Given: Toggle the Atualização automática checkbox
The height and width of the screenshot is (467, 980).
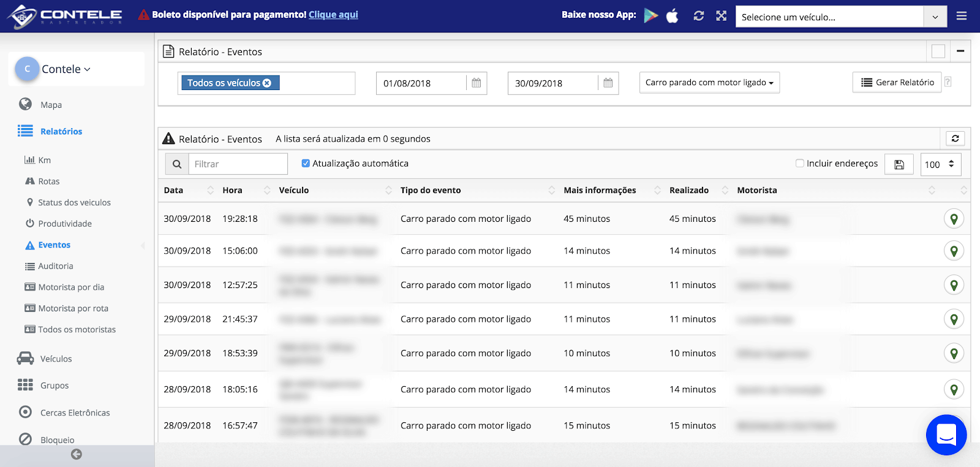Looking at the screenshot, I should tap(306, 164).
